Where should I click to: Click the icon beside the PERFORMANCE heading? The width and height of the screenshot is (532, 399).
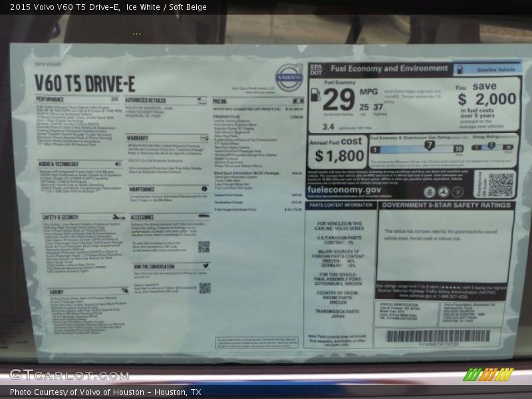point(115,99)
